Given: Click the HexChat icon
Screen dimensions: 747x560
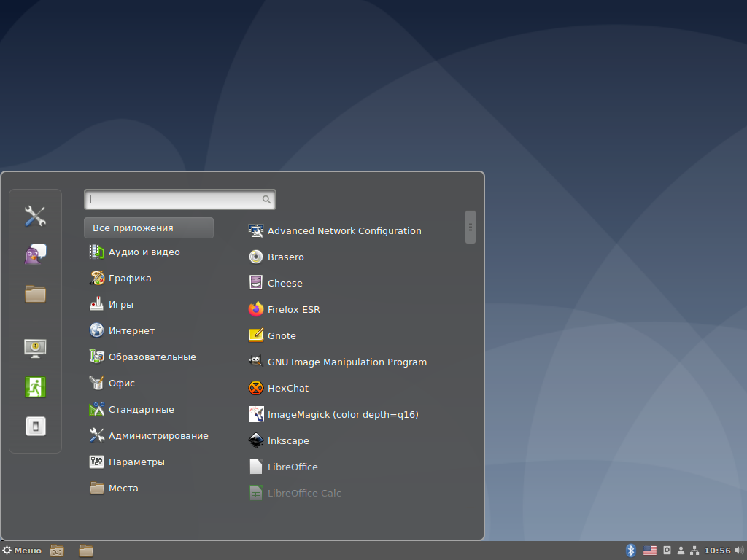Looking at the screenshot, I should point(256,388).
